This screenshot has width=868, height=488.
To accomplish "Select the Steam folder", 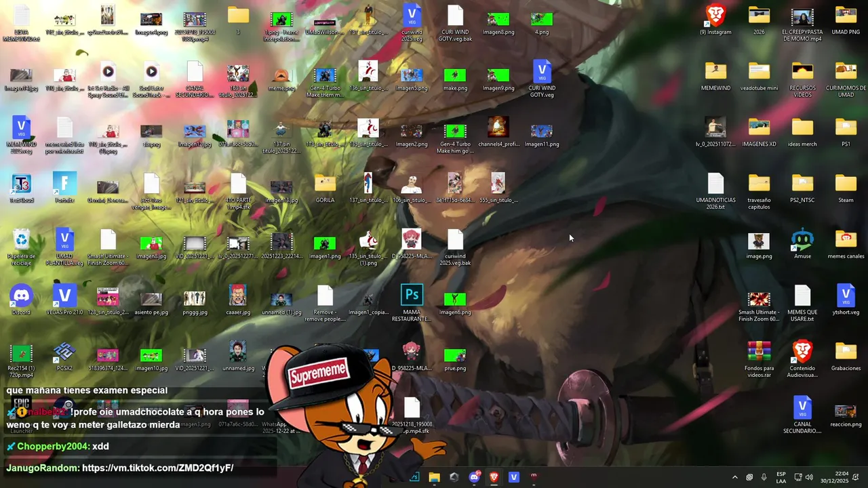I will click(x=846, y=188).
